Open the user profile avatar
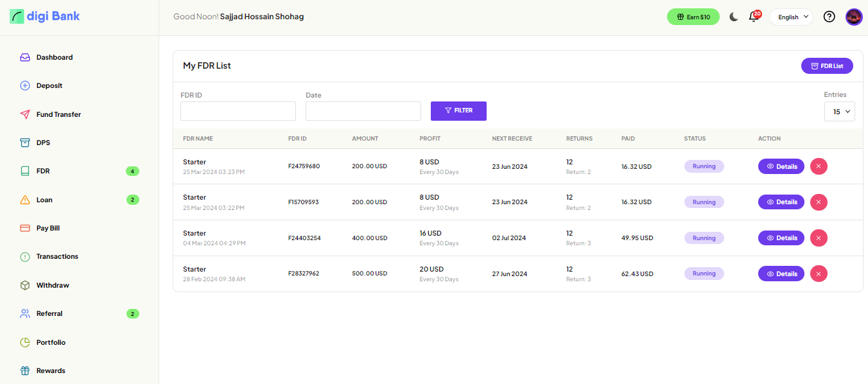 [854, 17]
